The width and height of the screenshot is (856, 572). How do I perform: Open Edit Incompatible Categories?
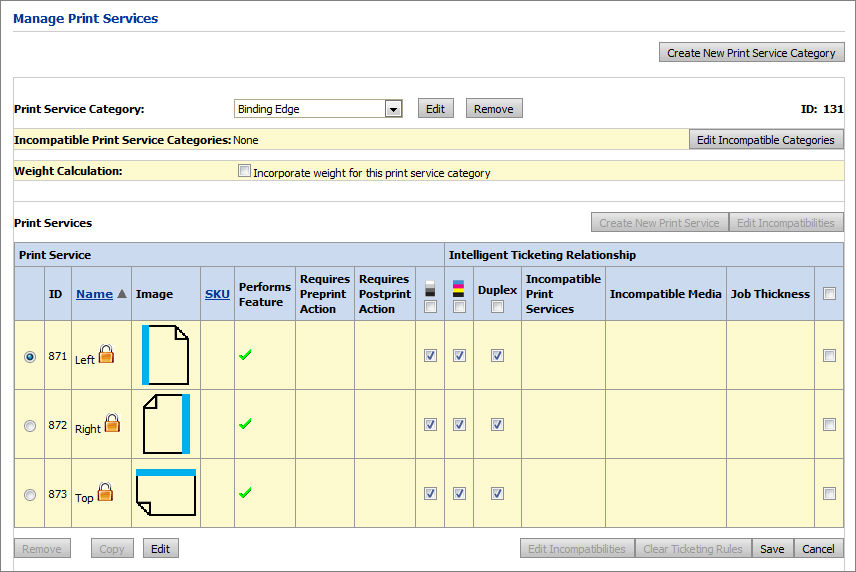(x=765, y=140)
